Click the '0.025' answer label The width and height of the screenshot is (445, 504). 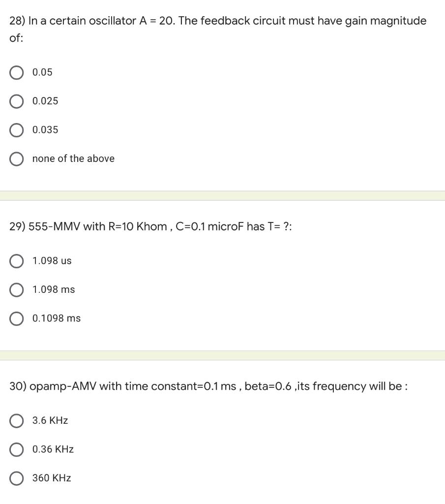[45, 101]
